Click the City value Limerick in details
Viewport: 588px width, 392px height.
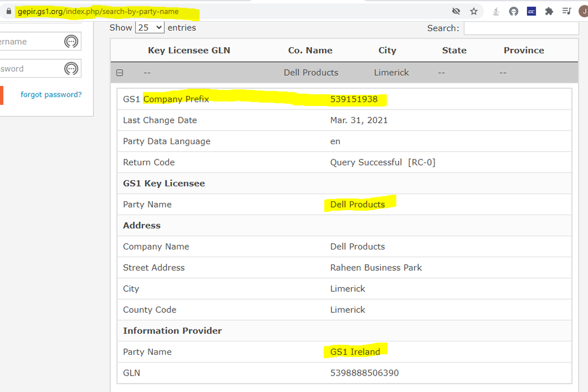click(348, 288)
